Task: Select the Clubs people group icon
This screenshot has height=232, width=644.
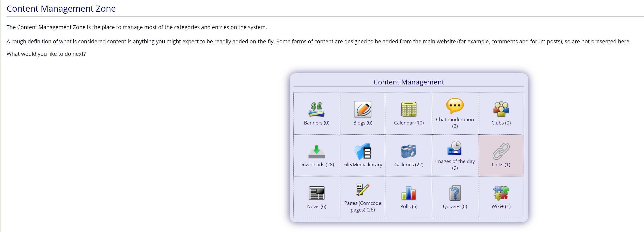Action: (501, 109)
